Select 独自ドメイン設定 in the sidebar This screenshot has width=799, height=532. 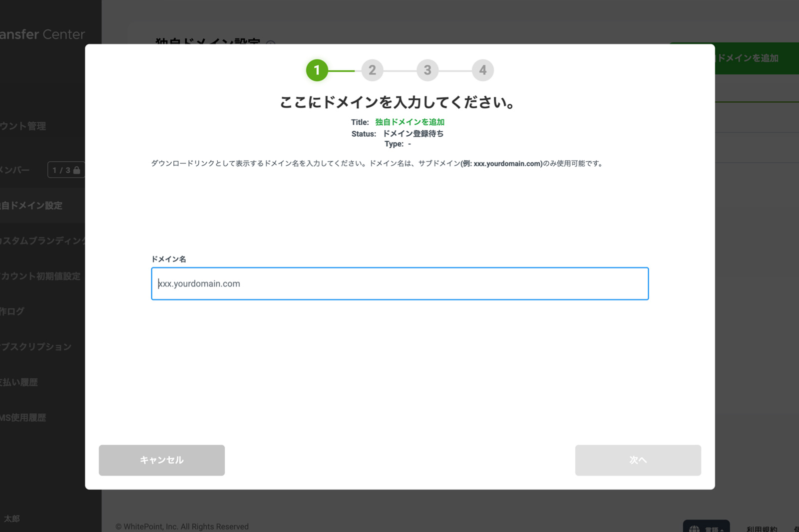[31, 206]
